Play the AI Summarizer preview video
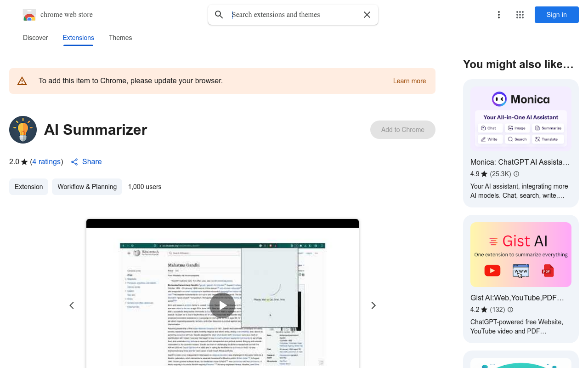Image resolution: width=588 pixels, height=368 pixels. 222,305
